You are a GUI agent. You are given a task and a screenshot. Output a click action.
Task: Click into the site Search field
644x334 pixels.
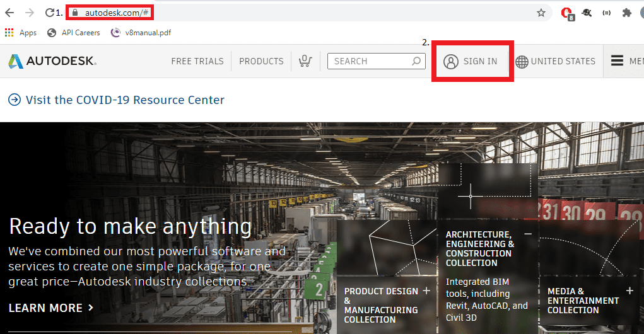[x=370, y=61]
